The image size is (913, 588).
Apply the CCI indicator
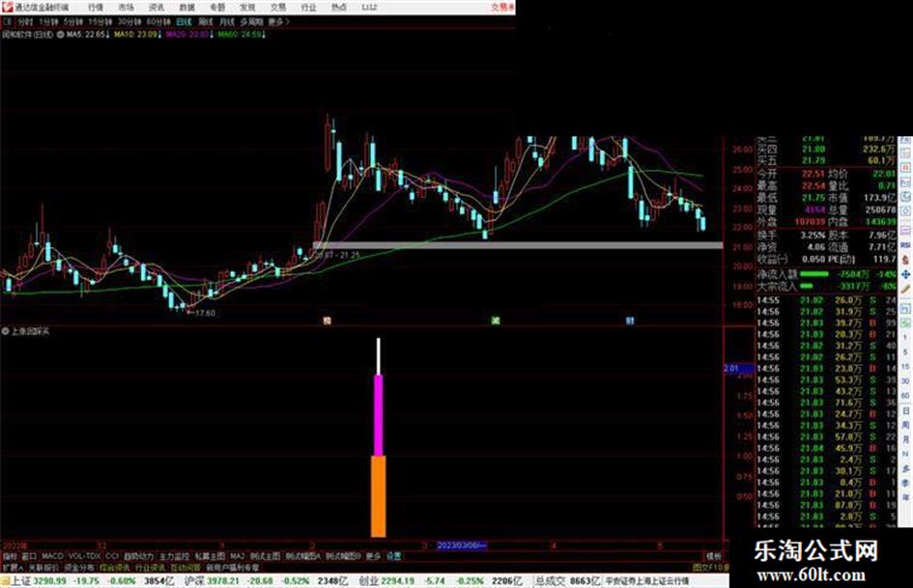pyautogui.click(x=112, y=556)
